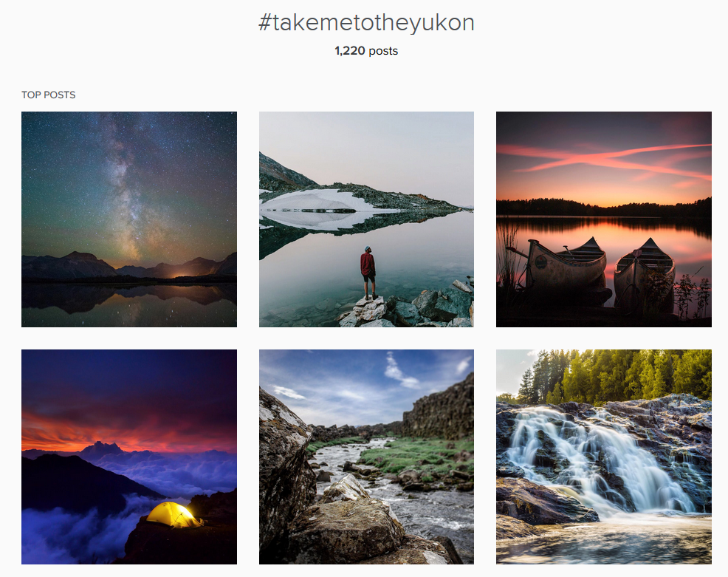Open the sunset canoes photo
728x577 pixels.
[x=603, y=219]
